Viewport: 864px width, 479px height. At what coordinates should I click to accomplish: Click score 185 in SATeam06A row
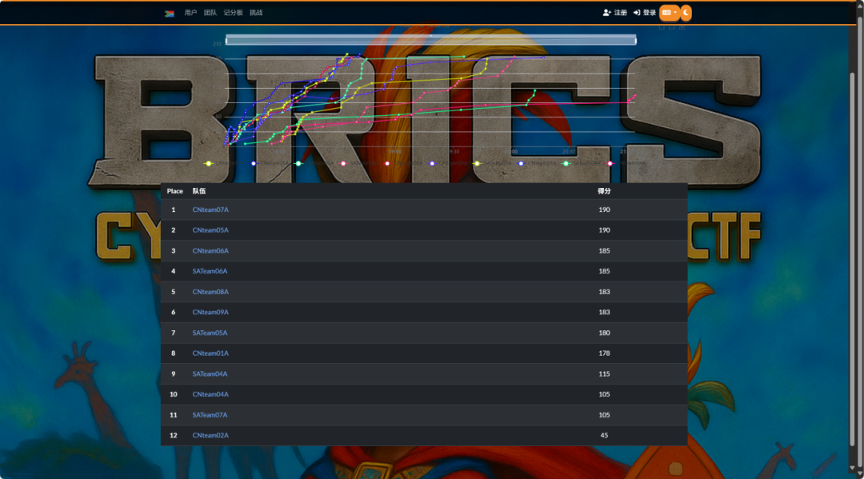pyautogui.click(x=604, y=271)
